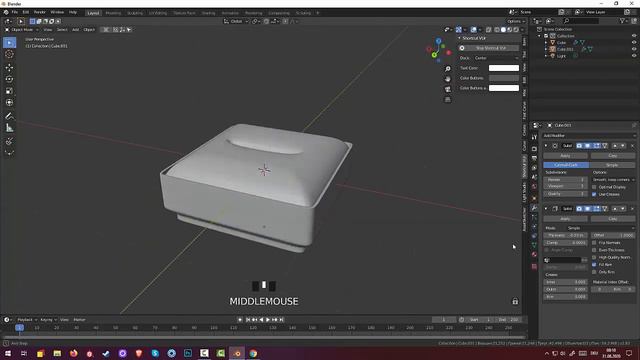Open Object Data green triangle tab
This screenshot has width=640, height=360.
[x=534, y=245]
